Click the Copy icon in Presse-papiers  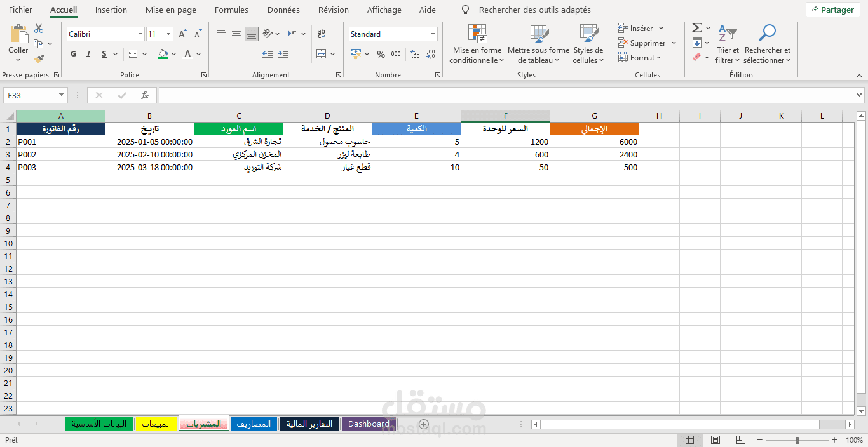pos(39,44)
